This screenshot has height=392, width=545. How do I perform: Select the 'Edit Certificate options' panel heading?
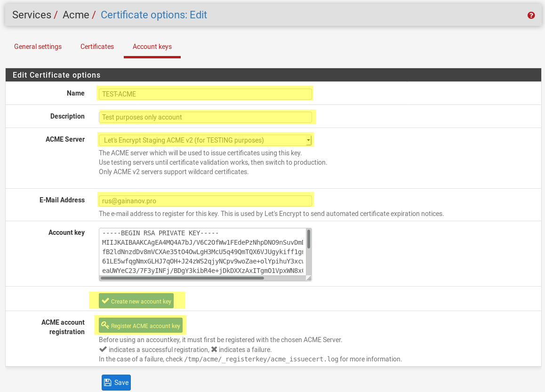[x=56, y=75]
